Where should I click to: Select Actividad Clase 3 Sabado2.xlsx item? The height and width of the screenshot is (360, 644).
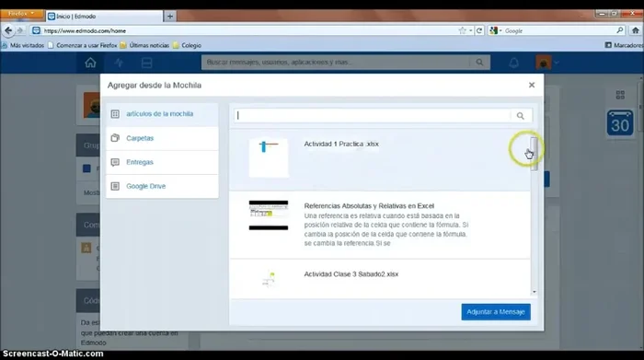click(380, 279)
